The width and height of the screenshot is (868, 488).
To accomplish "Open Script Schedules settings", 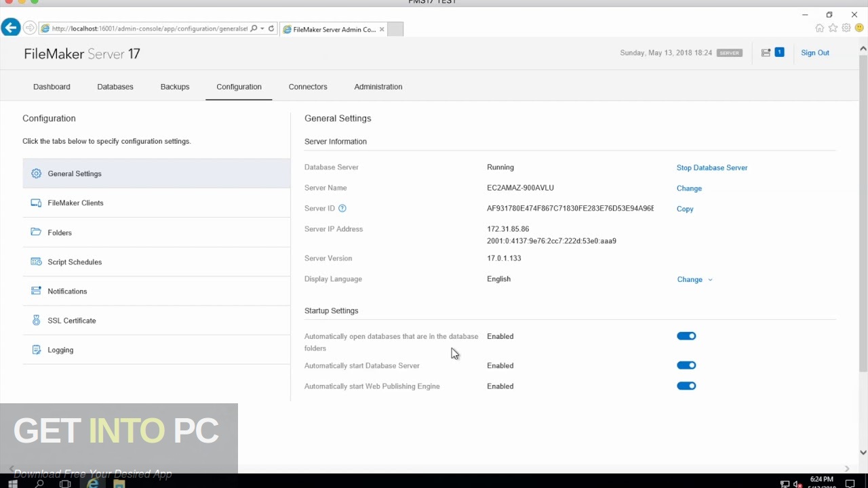I will [x=157, y=262].
